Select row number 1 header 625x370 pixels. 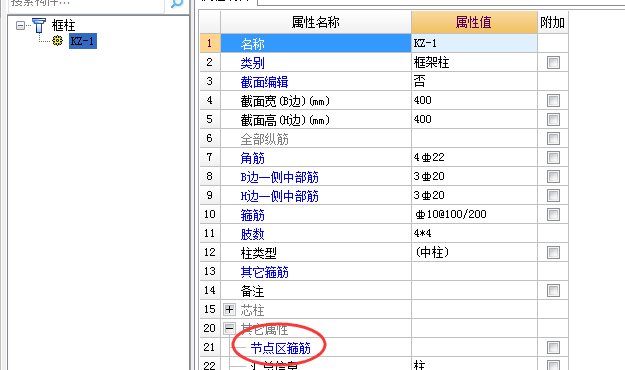pyautogui.click(x=210, y=43)
